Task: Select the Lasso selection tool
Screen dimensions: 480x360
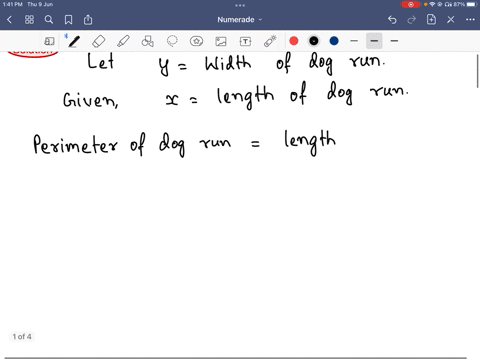Action: pos(172,41)
